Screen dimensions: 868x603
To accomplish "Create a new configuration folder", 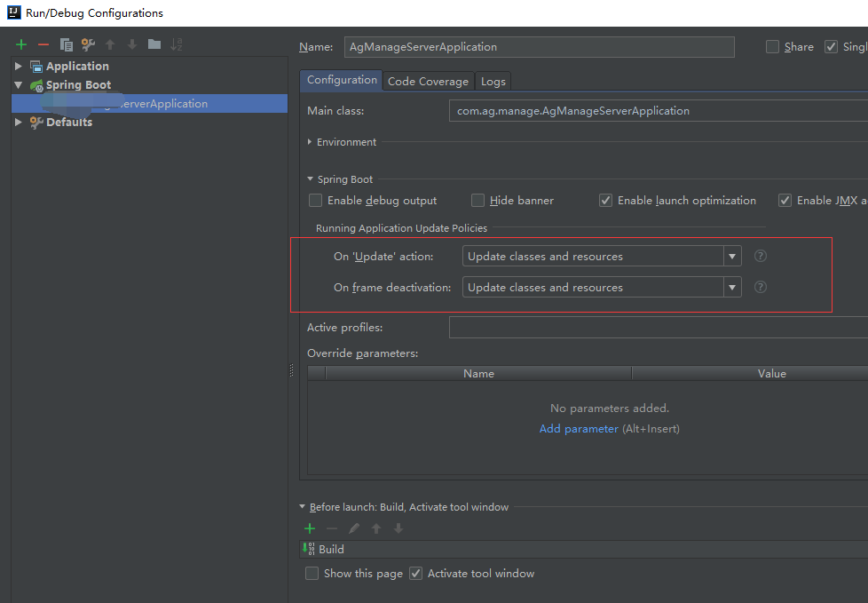I will click(x=153, y=44).
